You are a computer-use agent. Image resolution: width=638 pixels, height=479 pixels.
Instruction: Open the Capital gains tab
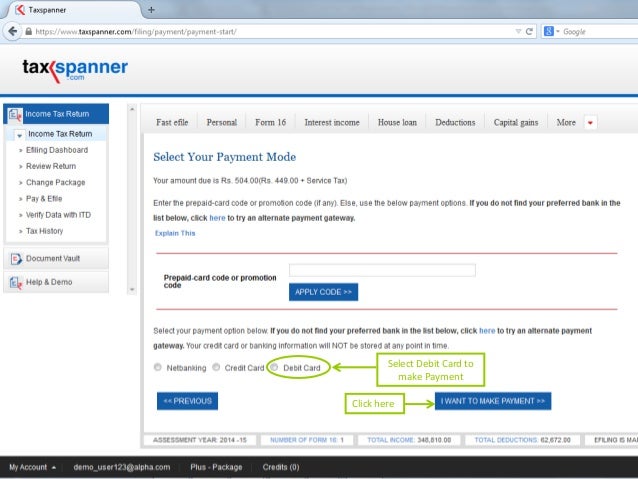[x=516, y=122]
